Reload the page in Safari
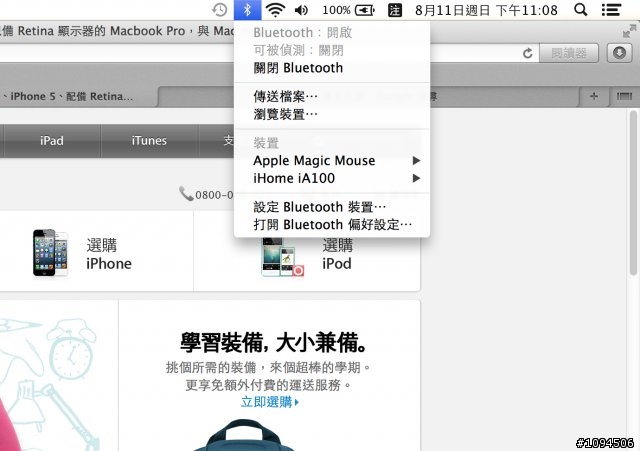640x451 pixels. tap(527, 53)
